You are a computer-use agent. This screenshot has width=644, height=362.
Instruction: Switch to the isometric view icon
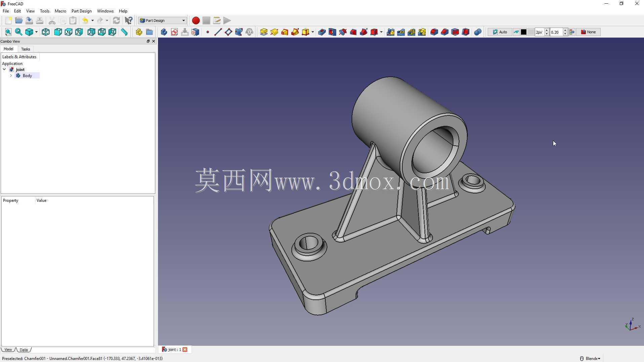pyautogui.click(x=46, y=32)
